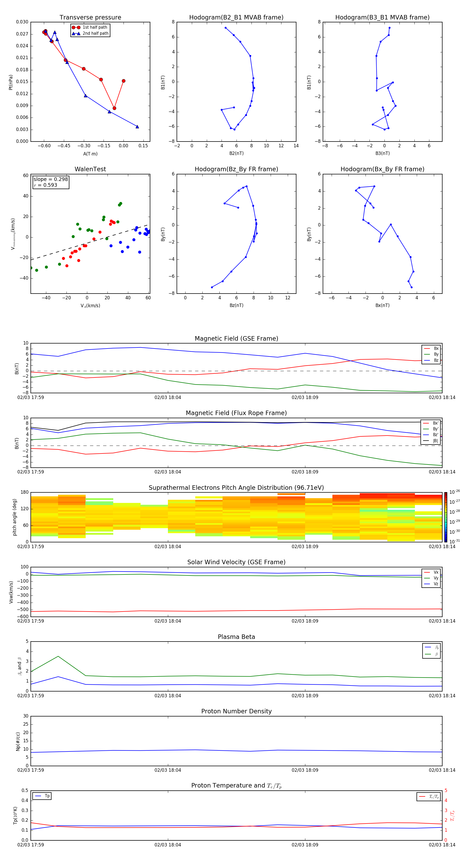Click the 'VA(km/s)' axis label in WalenTest
This screenshot has height=868, width=473.
coord(90,306)
